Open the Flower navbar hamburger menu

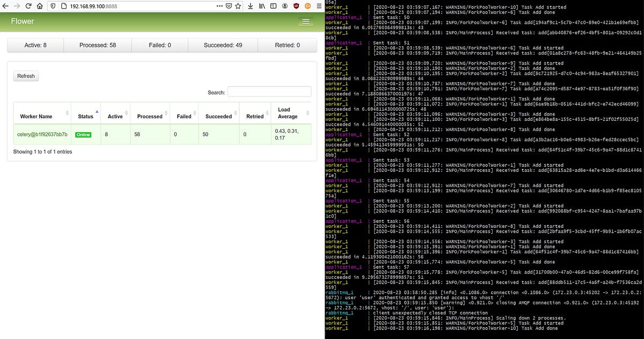pos(305,21)
